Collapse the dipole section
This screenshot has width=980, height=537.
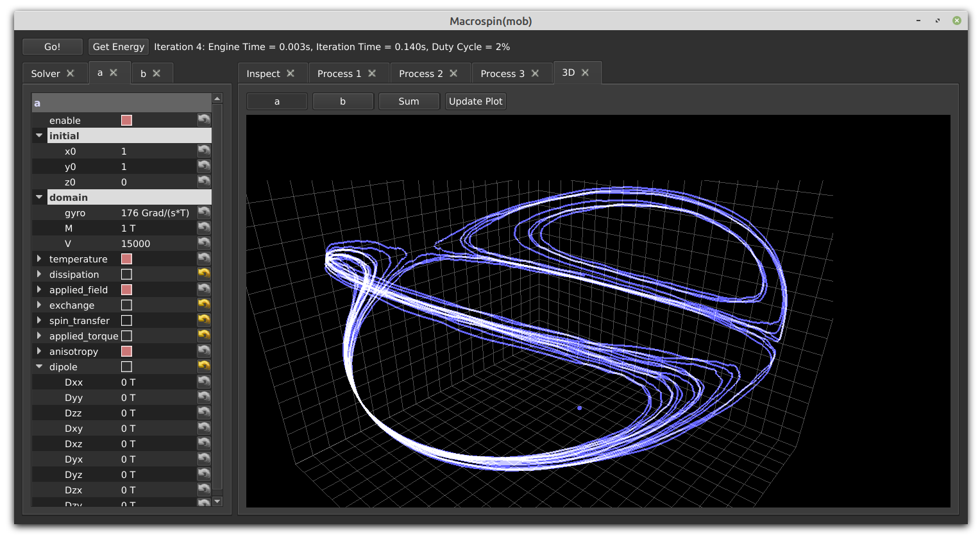click(x=39, y=366)
